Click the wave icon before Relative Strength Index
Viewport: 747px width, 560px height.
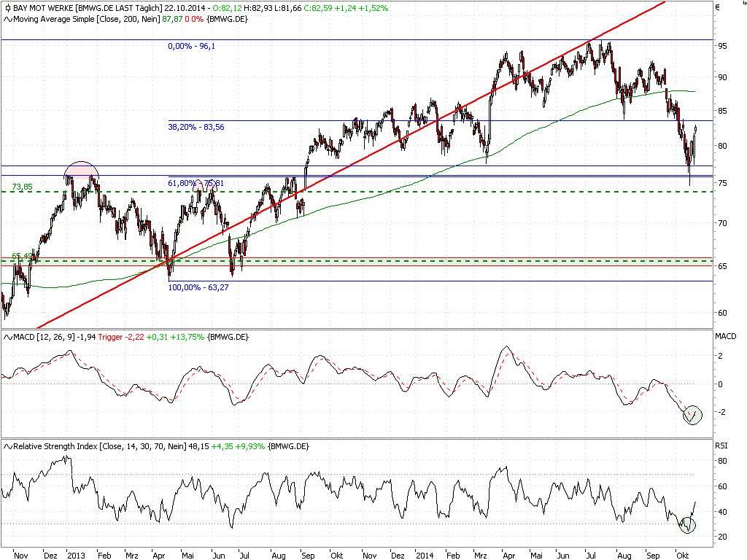click(8, 447)
